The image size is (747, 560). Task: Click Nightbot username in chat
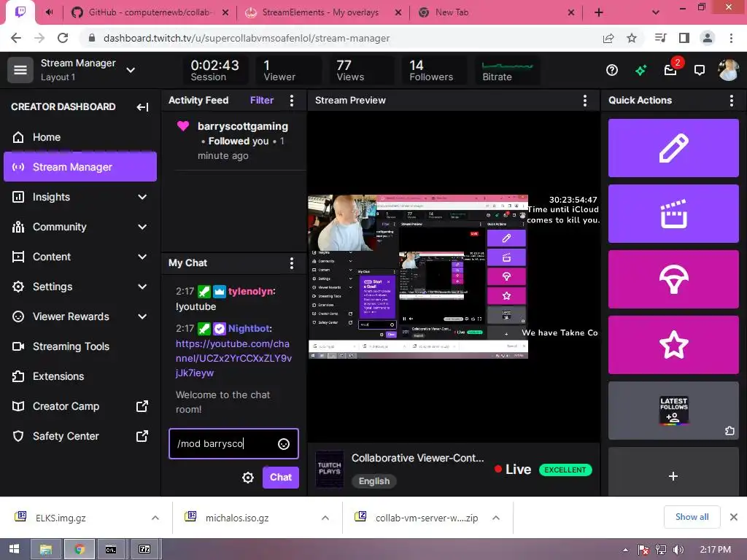tap(249, 329)
